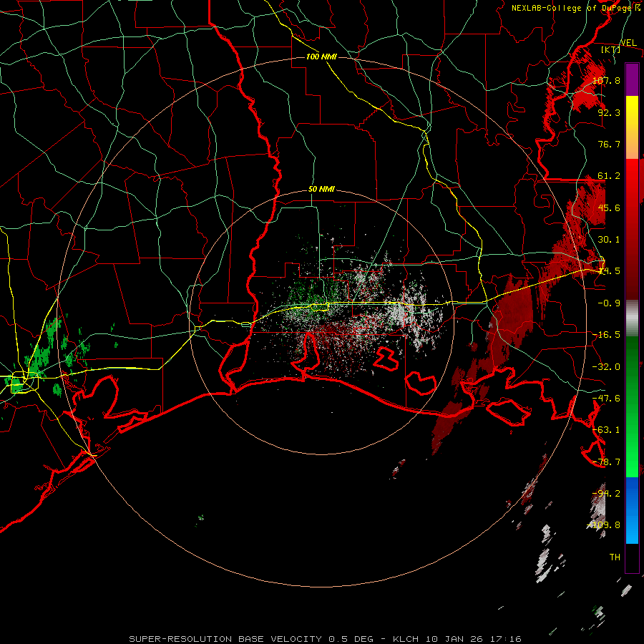Pick the green segment of the velocity color bar
This screenshot has width=644, height=644.
632,406
